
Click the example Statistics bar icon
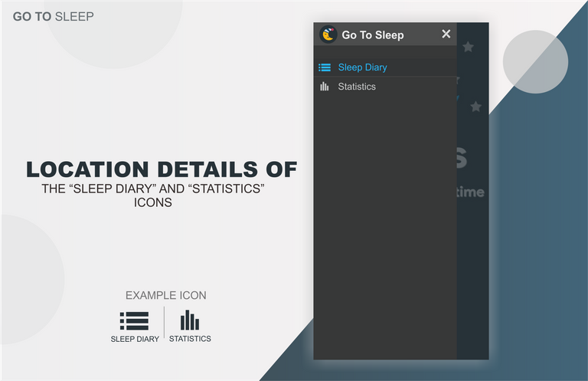click(x=190, y=320)
